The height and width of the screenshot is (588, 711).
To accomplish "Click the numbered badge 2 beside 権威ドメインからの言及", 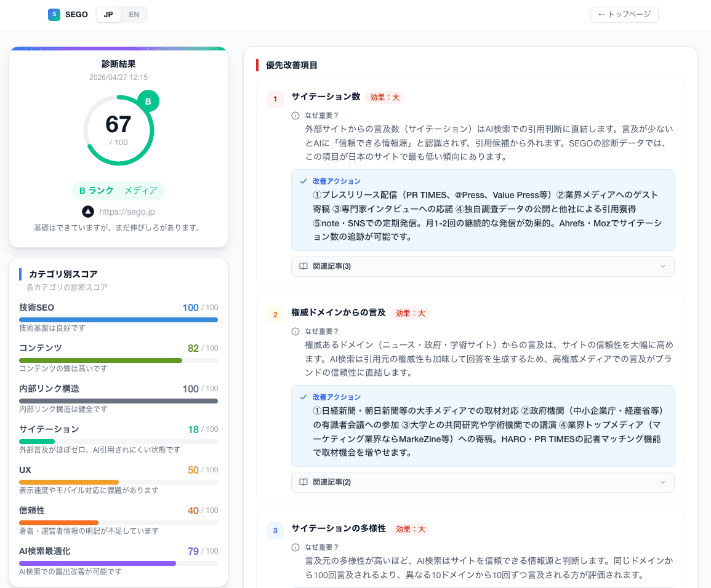I will click(x=275, y=314).
